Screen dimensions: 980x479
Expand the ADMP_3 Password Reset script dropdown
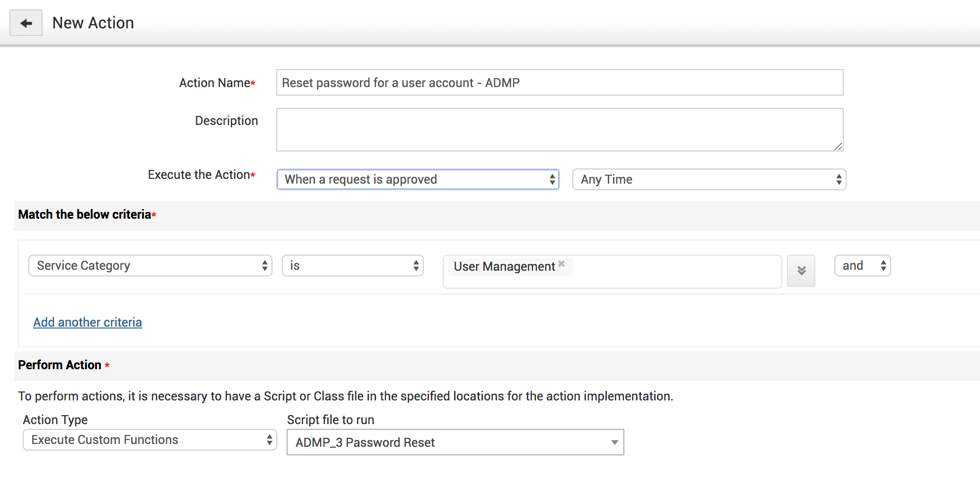[x=455, y=443]
